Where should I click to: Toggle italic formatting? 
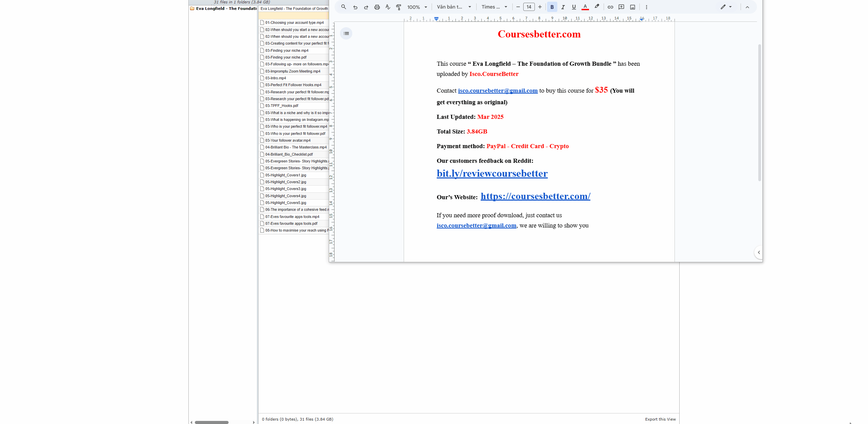coord(563,7)
